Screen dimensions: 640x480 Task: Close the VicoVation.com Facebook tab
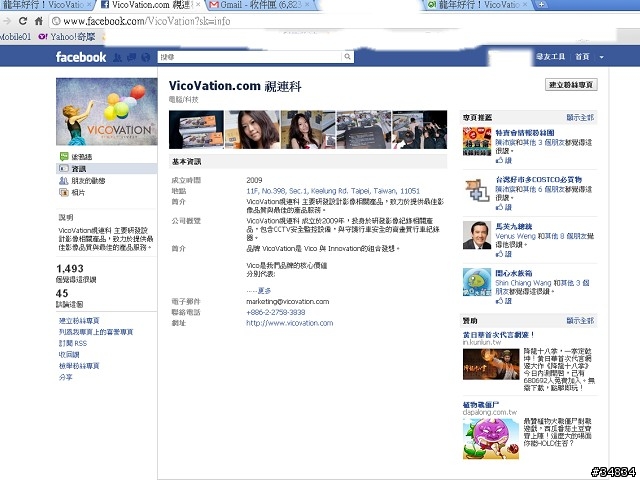[198, 4]
